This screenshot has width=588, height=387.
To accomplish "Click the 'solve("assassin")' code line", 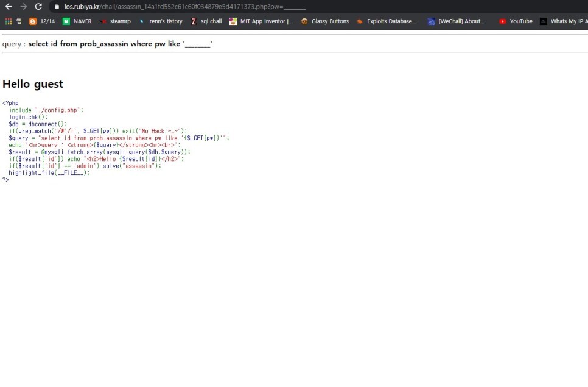I will tap(85, 166).
